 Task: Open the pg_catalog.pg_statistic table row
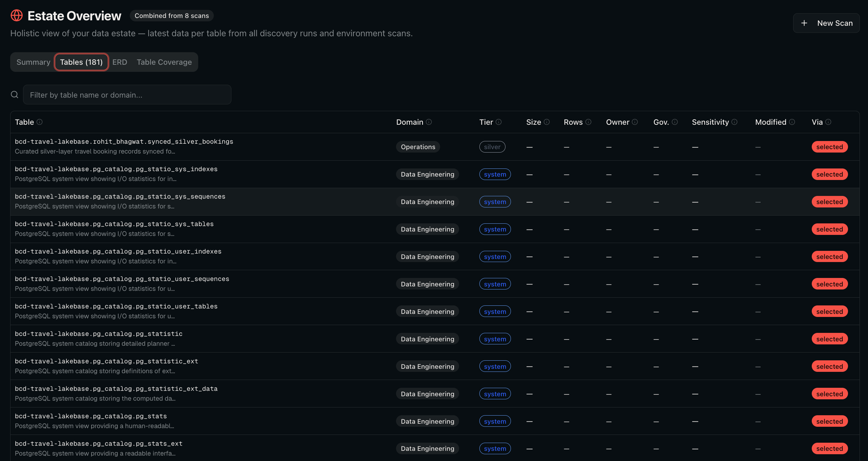(435, 339)
